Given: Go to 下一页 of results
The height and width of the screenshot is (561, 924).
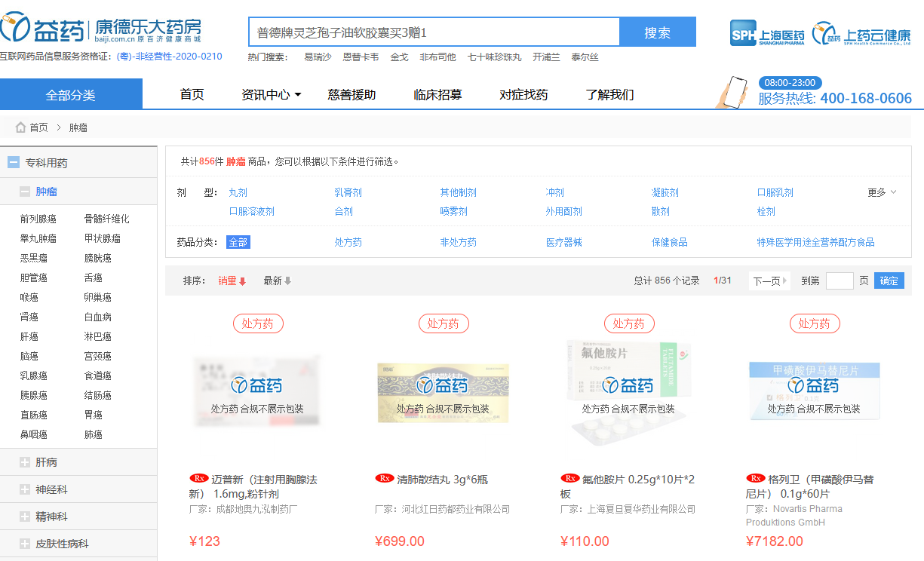Looking at the screenshot, I should pyautogui.click(x=769, y=281).
